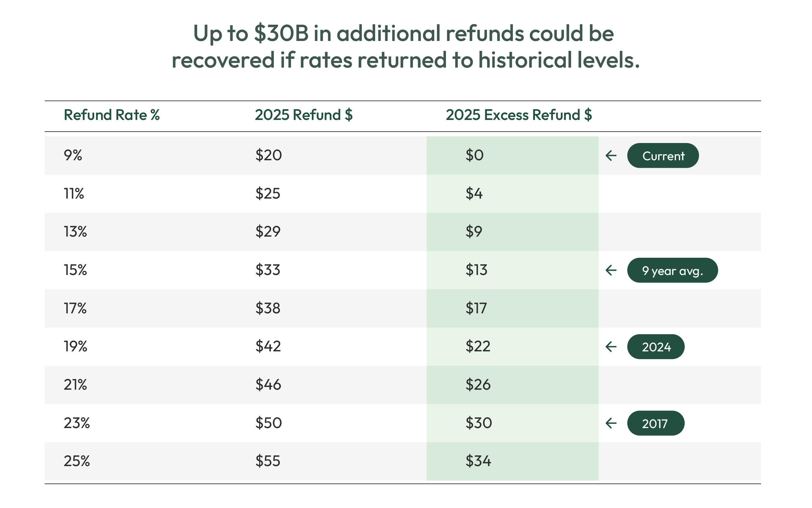Click the 25% refund rate cell
812x508 pixels.
pos(77,461)
